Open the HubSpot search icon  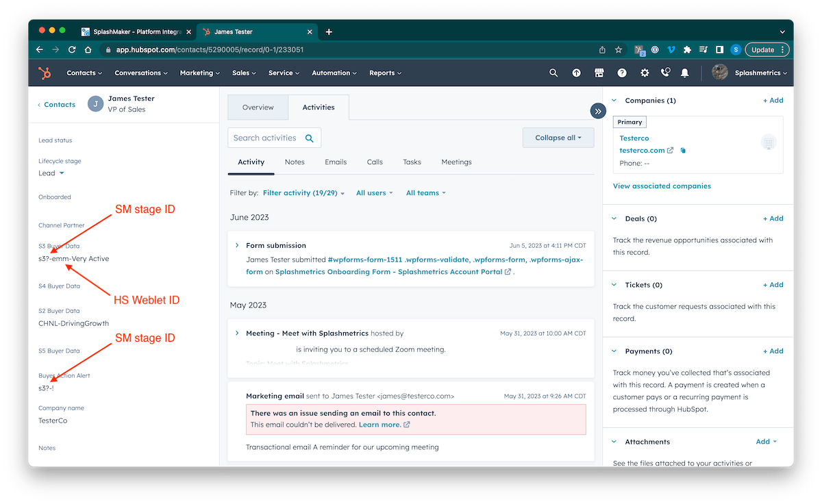(x=553, y=73)
